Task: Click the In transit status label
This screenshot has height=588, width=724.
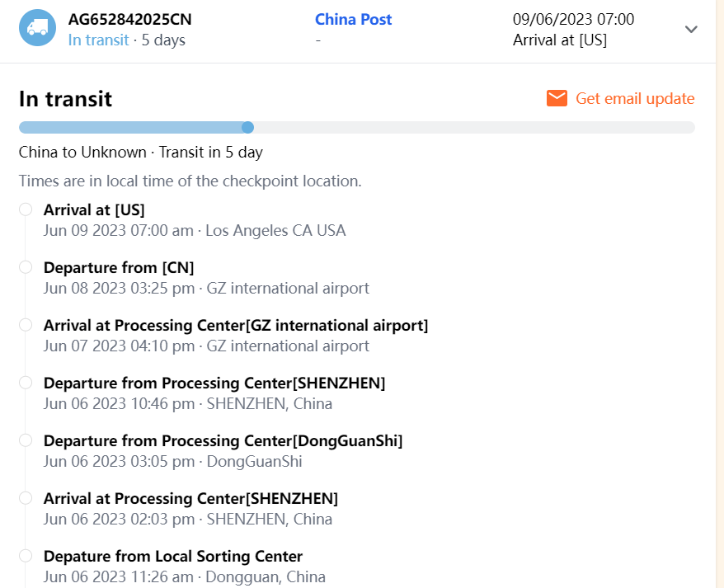Action: (98, 40)
